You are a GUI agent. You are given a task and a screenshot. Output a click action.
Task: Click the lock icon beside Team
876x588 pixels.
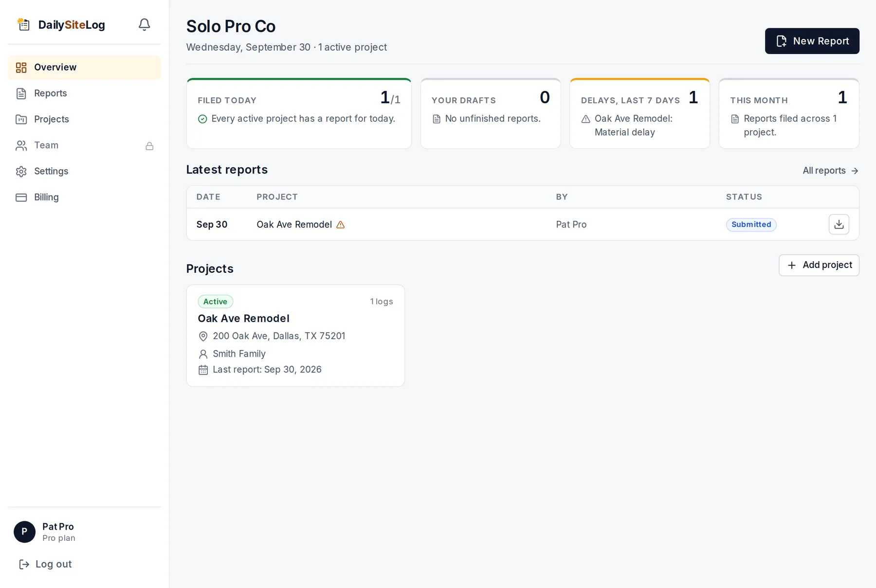click(x=149, y=146)
